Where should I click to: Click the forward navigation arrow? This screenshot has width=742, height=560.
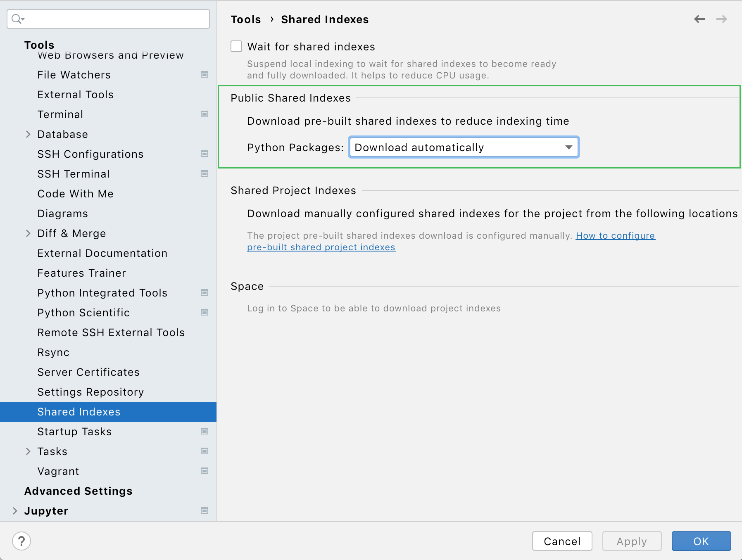click(722, 19)
